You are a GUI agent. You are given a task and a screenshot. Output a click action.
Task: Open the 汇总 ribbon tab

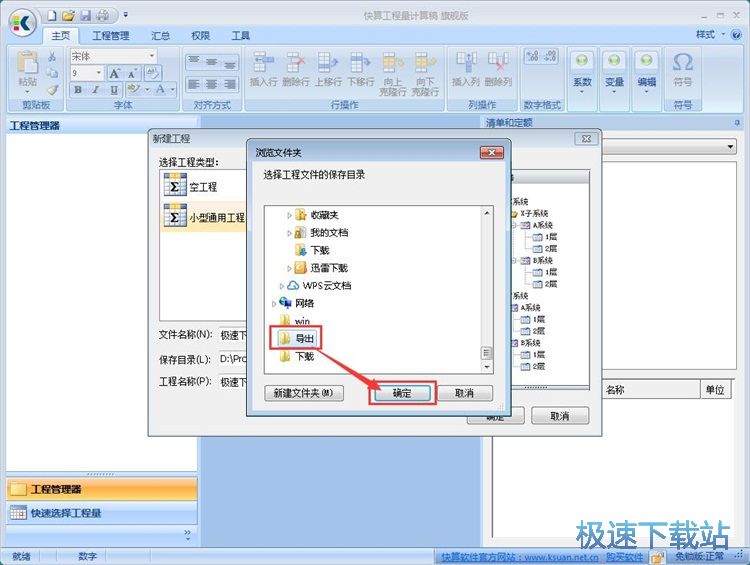pos(160,36)
